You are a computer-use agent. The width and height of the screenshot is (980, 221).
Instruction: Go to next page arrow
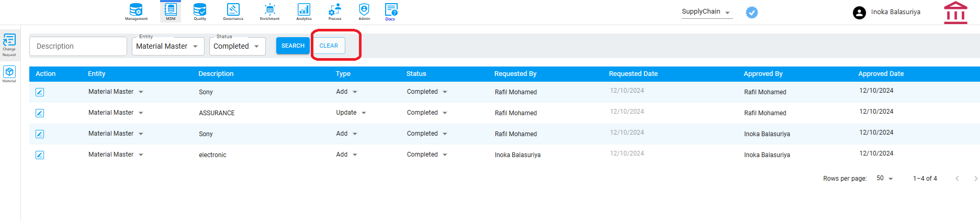coord(976,179)
